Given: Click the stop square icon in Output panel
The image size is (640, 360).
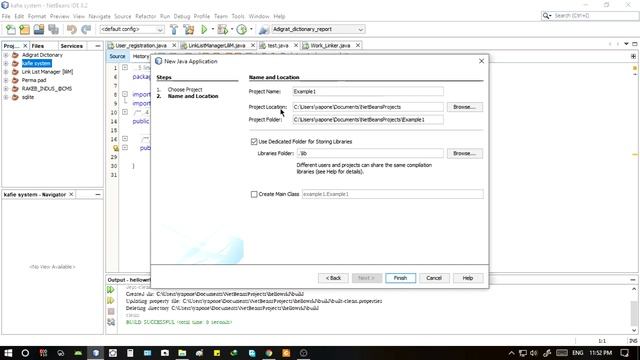Looking at the screenshot, I should pyautogui.click(x=111, y=311).
